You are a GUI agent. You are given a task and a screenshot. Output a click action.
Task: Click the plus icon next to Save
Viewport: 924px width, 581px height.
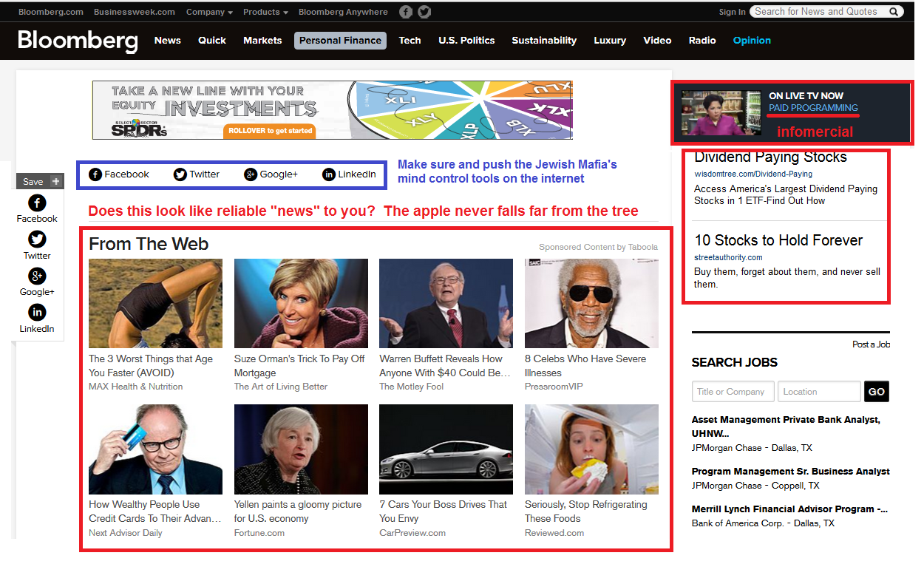pos(55,181)
